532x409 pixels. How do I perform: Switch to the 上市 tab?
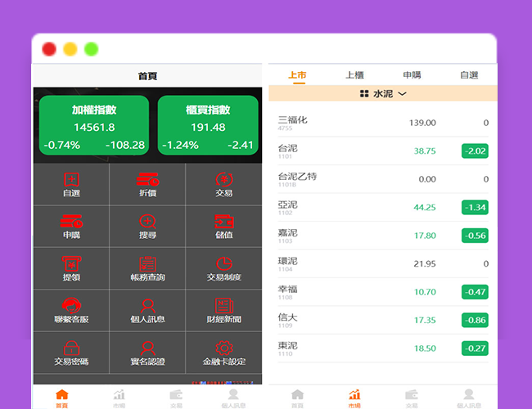297,75
